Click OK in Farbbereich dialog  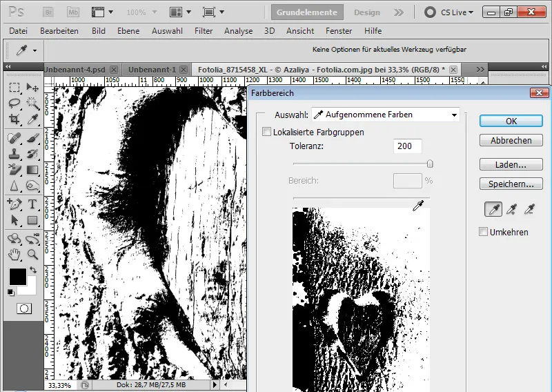[511, 121]
